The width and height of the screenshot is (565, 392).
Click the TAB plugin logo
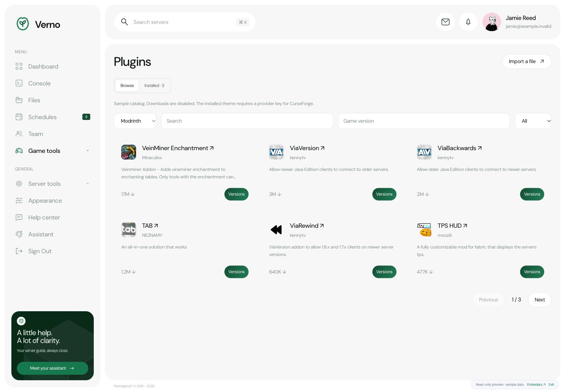129,230
